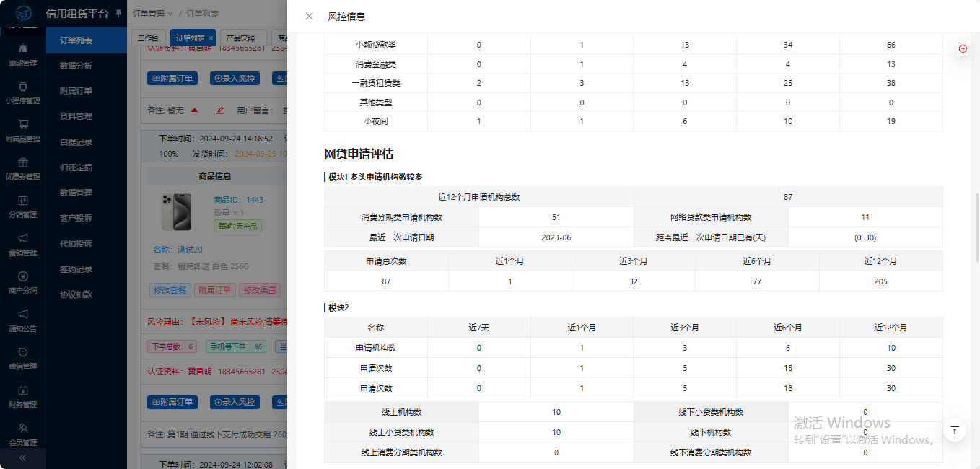Image resolution: width=980 pixels, height=469 pixels.
Task: Click the 线上小贷类机构数 label
Action: pos(402,432)
